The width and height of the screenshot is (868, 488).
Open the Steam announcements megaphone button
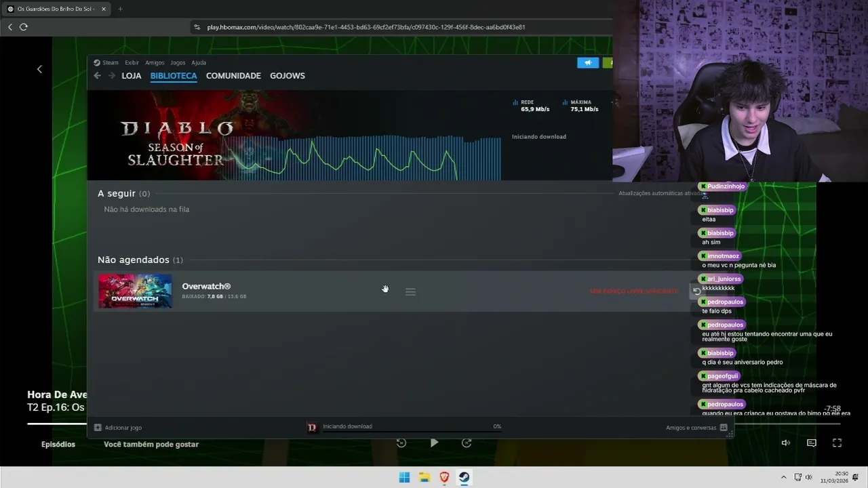click(x=588, y=62)
